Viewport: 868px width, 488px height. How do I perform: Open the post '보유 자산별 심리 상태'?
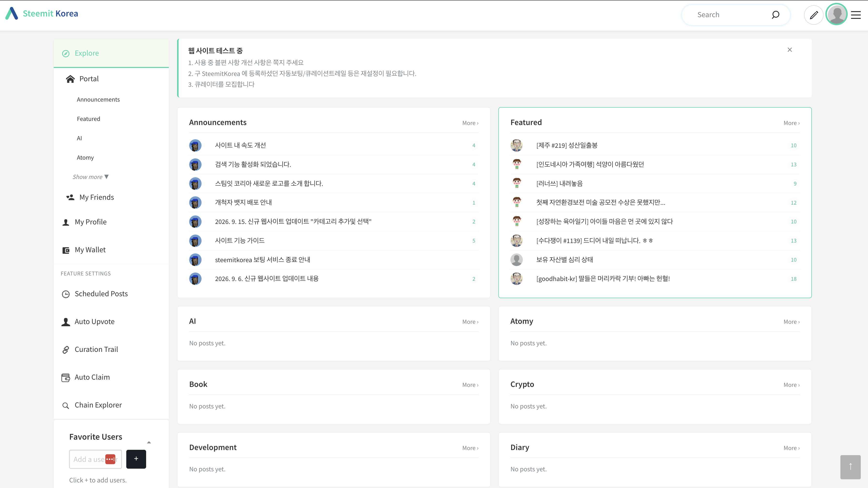click(564, 260)
